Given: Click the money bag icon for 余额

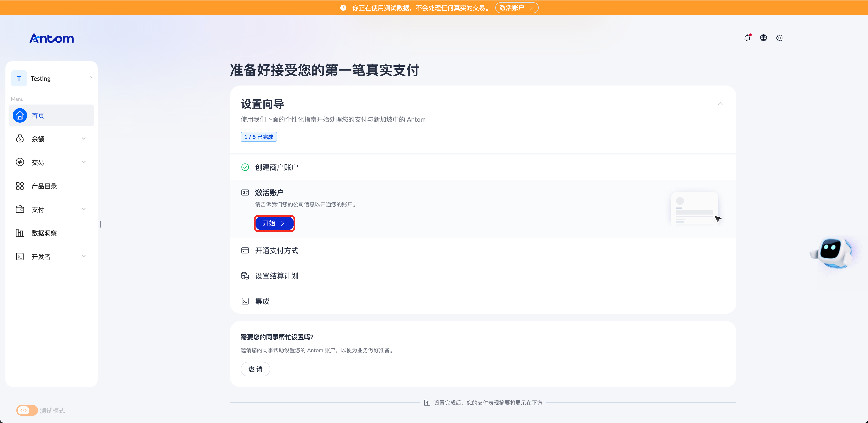Looking at the screenshot, I should coord(20,138).
